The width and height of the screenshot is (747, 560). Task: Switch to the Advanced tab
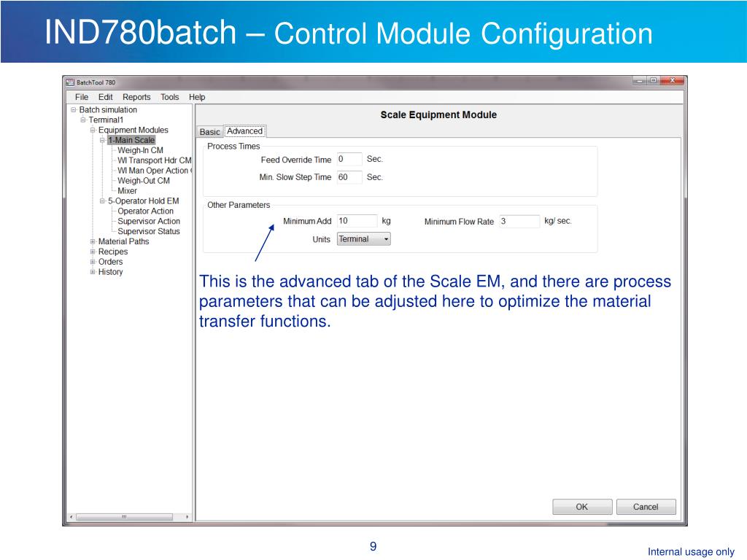coord(244,131)
